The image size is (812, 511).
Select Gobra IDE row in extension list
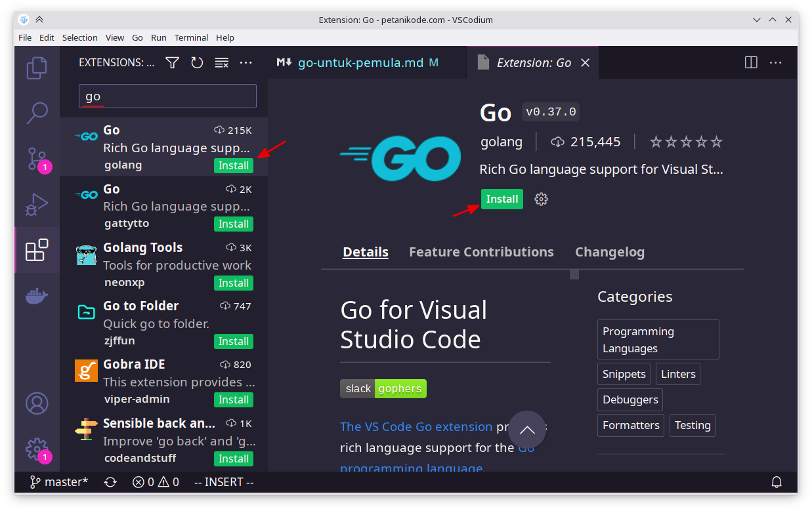point(163,382)
